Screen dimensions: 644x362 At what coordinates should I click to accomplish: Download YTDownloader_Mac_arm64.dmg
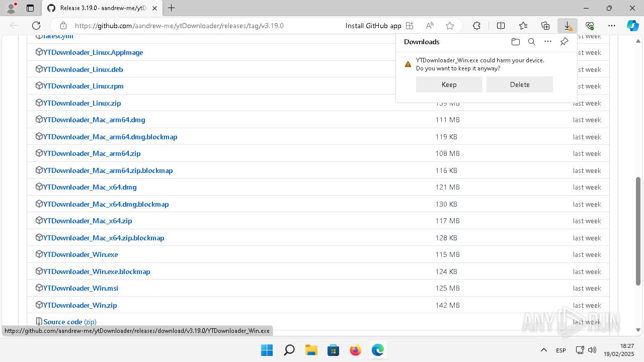pyautogui.click(x=94, y=120)
